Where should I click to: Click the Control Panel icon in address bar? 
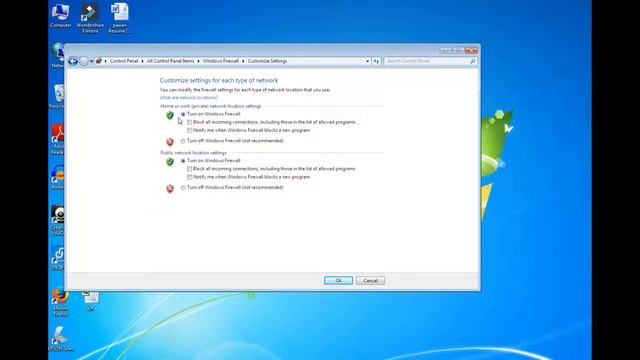[x=98, y=61]
